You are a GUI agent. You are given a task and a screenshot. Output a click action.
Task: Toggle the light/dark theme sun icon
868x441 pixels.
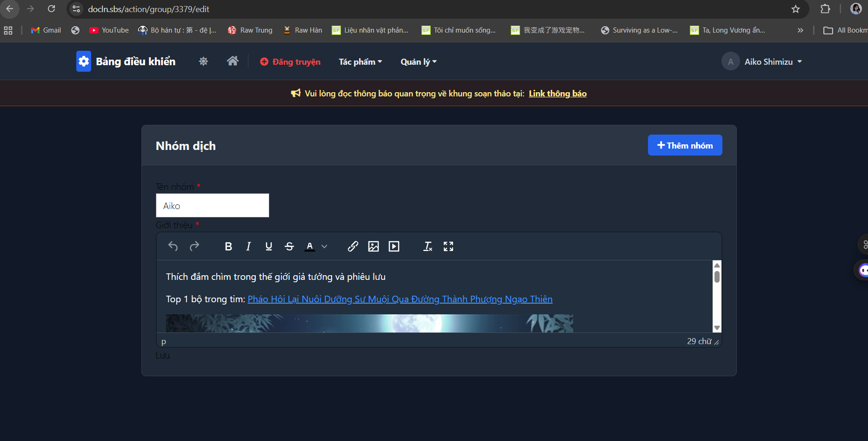coord(203,61)
